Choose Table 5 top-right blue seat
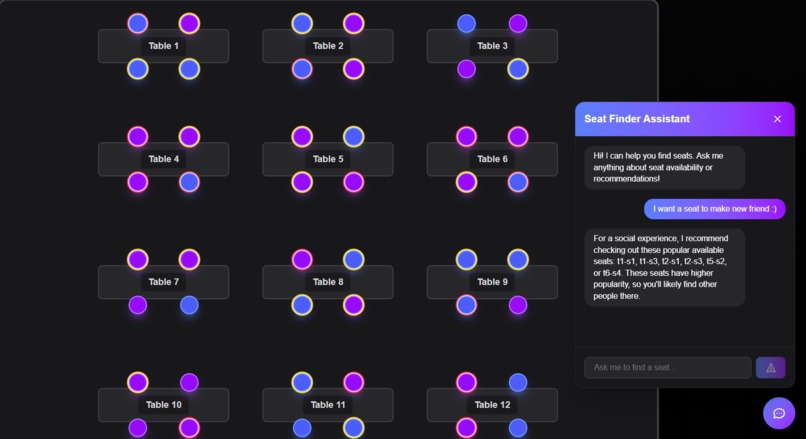The width and height of the screenshot is (806, 439). [x=354, y=137]
